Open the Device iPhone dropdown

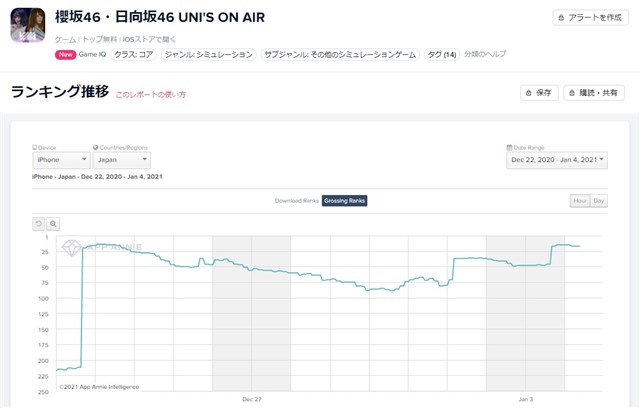(61, 160)
